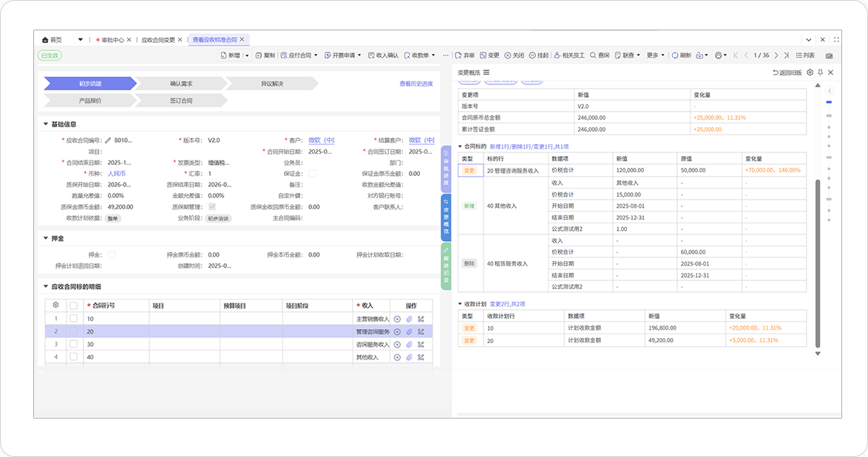Viewport: 868px width, 457px height.
Task: Click the 复制 (copy) toolbar icon
Action: click(259, 55)
